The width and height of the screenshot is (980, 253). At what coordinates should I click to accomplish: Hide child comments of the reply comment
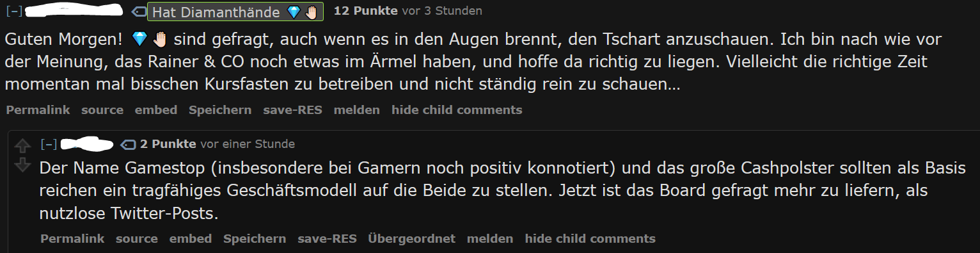(590, 239)
